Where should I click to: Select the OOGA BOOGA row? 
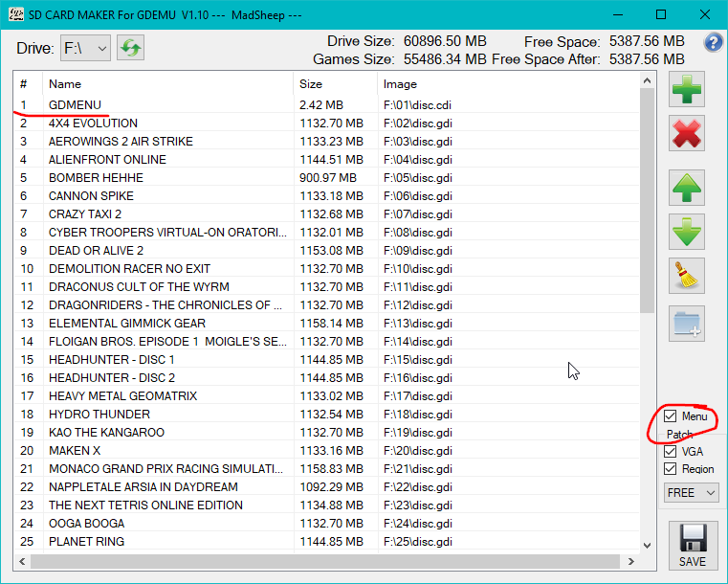(326, 523)
